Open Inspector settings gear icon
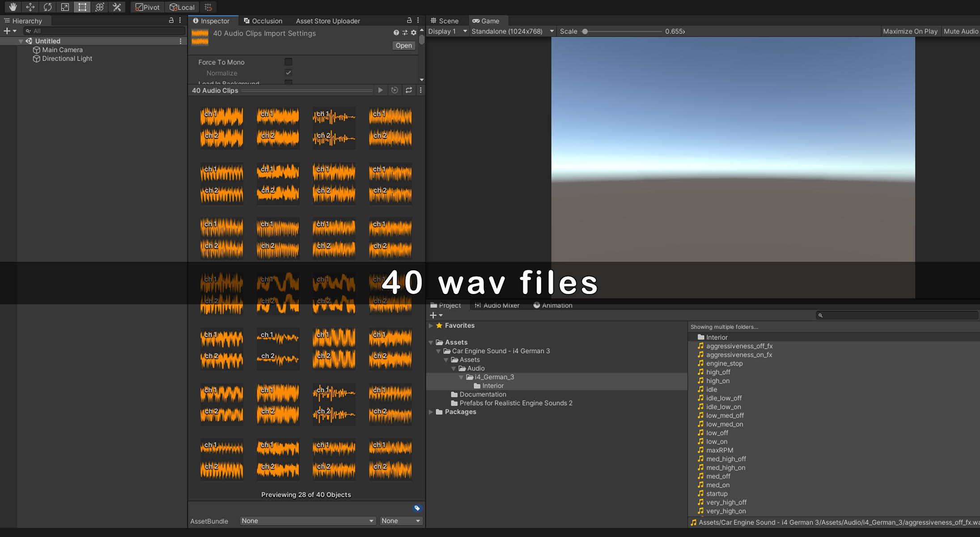The height and width of the screenshot is (537, 980). click(x=414, y=33)
